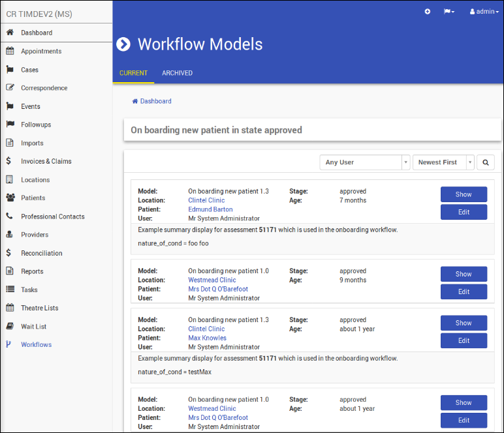504x433 pixels.
Task: Open the Westmead Clinic location link
Action: pyautogui.click(x=212, y=280)
